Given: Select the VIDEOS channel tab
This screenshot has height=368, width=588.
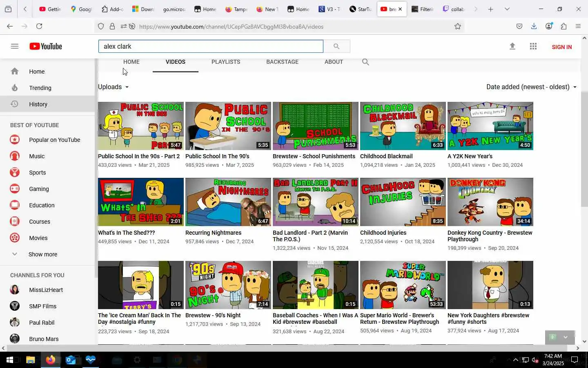Looking at the screenshot, I should 176,62.
